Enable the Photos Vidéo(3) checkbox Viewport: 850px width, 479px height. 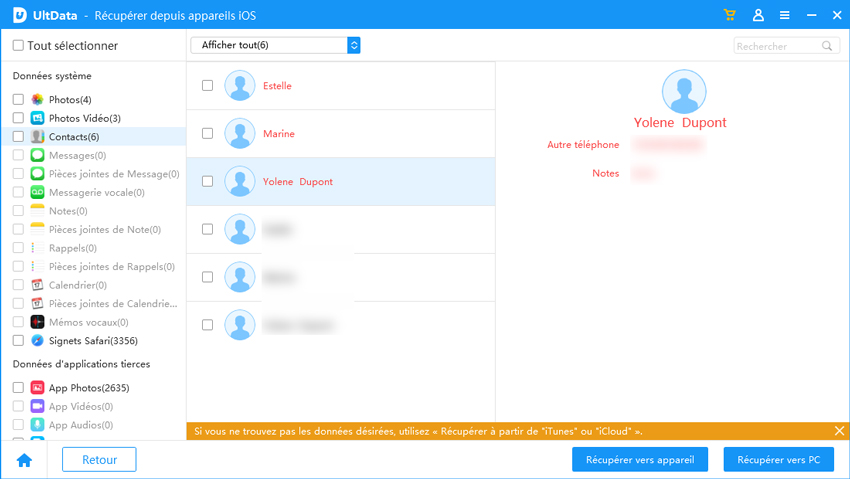coord(18,118)
